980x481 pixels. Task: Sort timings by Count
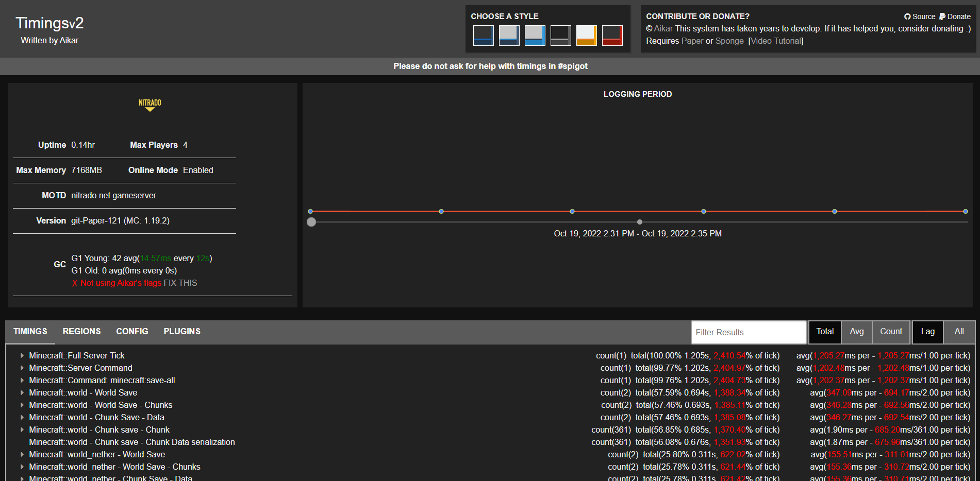(x=891, y=332)
